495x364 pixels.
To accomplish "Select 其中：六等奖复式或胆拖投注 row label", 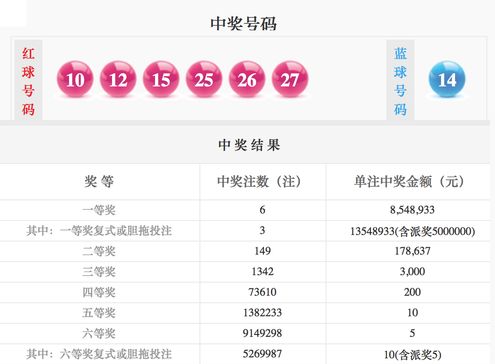I will coord(99,354).
